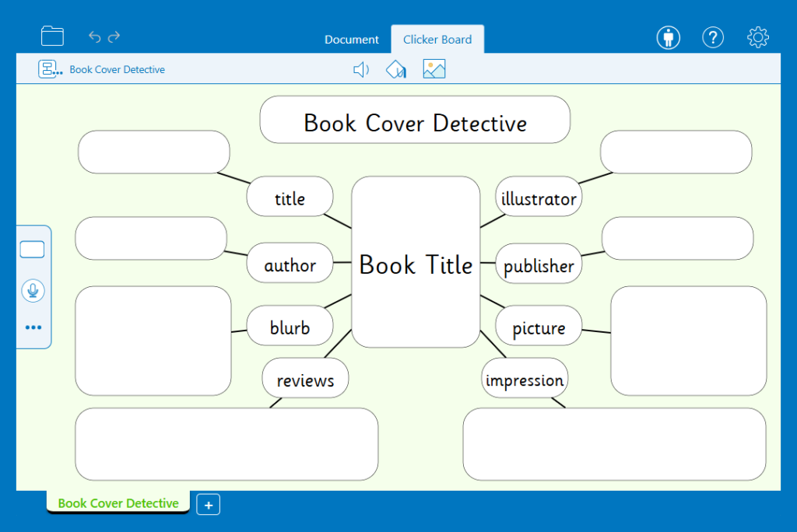This screenshot has width=797, height=532.
Task: Select the reviews cell
Action: tap(305, 378)
